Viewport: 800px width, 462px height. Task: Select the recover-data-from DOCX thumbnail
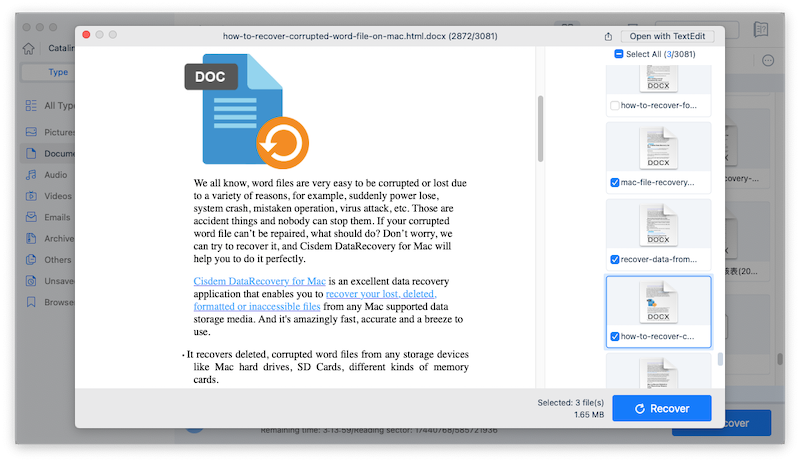(x=658, y=225)
